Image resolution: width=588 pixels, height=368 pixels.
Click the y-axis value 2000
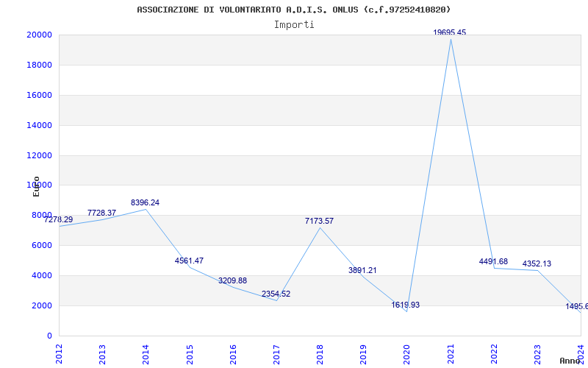click(x=42, y=305)
